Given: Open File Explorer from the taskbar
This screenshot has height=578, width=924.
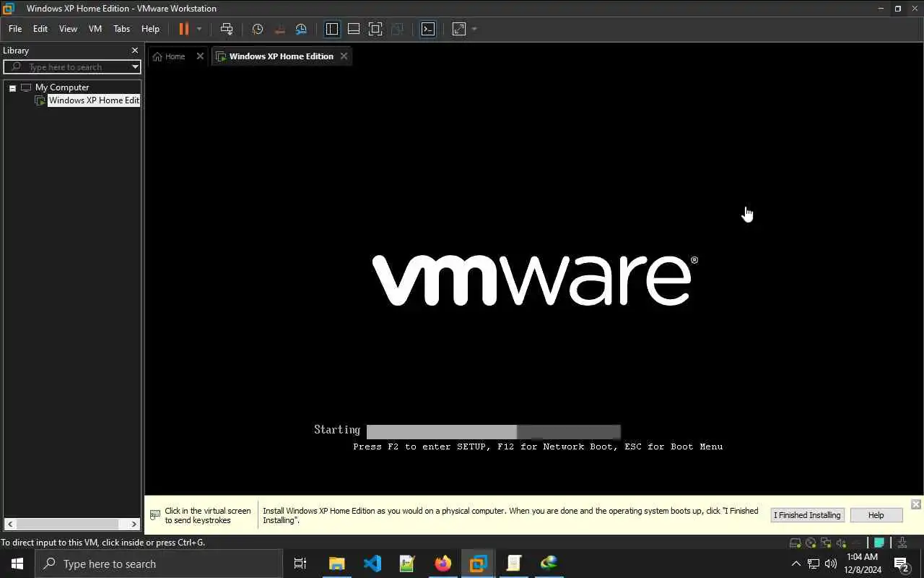Looking at the screenshot, I should point(337,564).
